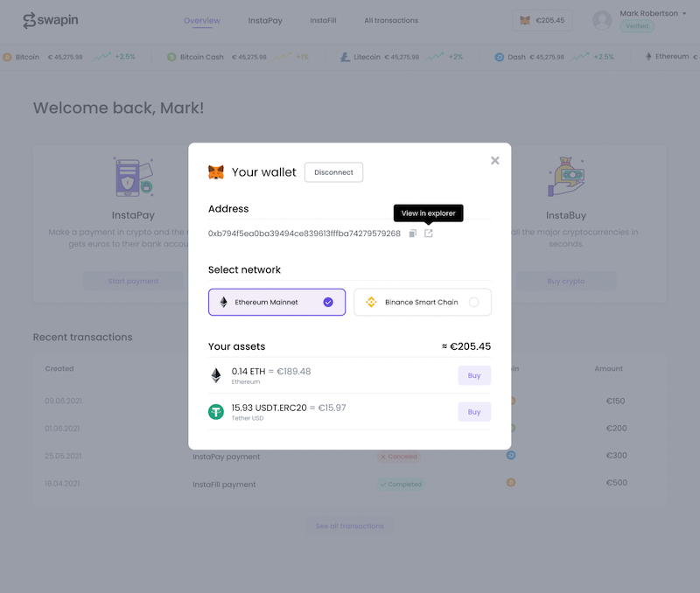Click Litecoin trend chart in ticker
The height and width of the screenshot is (593, 700).
click(x=434, y=57)
